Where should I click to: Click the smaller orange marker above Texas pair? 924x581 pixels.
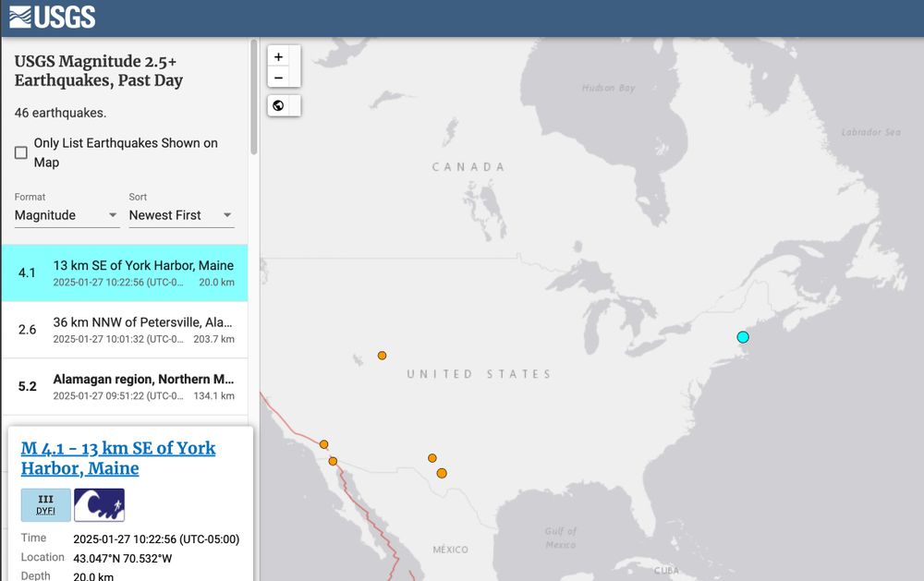tap(432, 458)
